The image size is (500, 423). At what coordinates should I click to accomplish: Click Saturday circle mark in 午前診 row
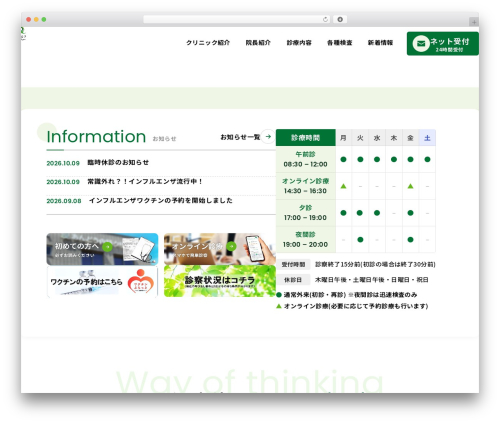(x=427, y=159)
